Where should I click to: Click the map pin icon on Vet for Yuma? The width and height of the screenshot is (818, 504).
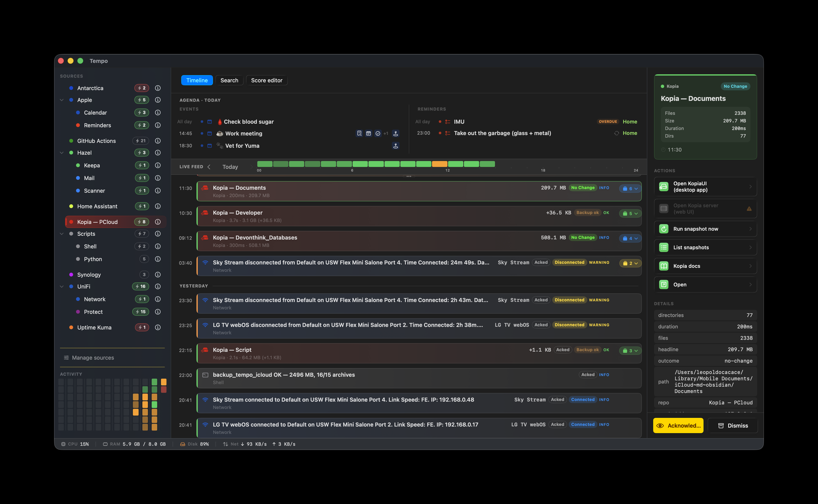click(396, 146)
